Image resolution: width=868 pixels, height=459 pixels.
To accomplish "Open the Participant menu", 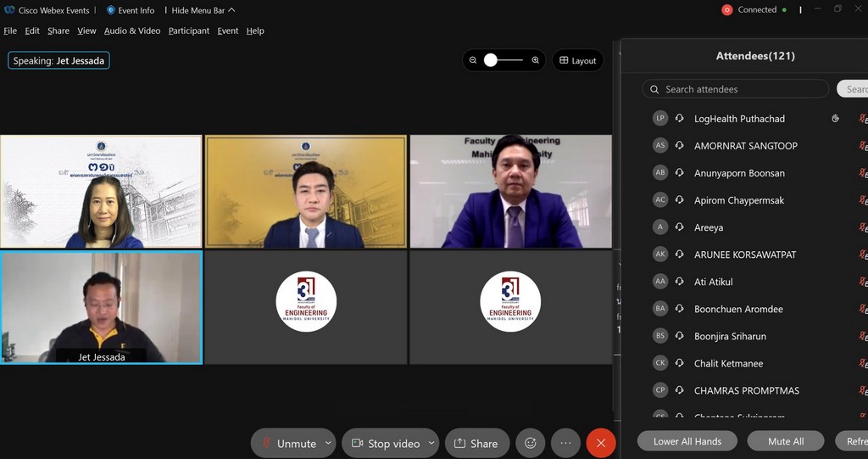I will pyautogui.click(x=188, y=31).
